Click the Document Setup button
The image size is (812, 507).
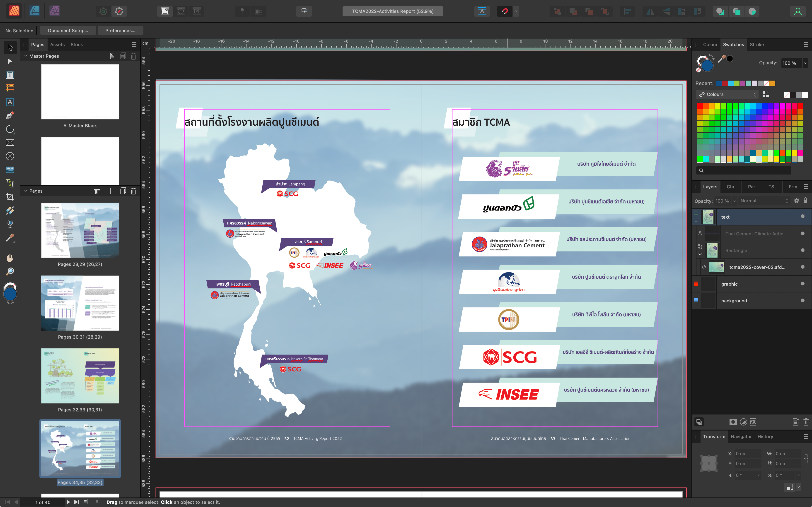(x=68, y=31)
